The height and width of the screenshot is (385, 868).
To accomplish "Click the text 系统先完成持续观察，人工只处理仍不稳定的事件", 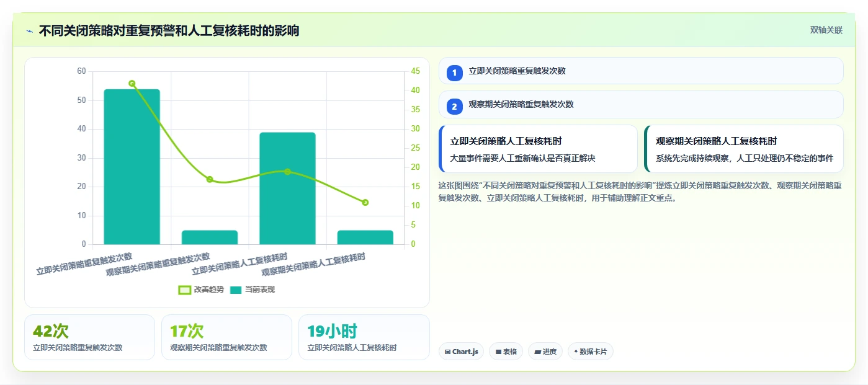I will [x=745, y=158].
